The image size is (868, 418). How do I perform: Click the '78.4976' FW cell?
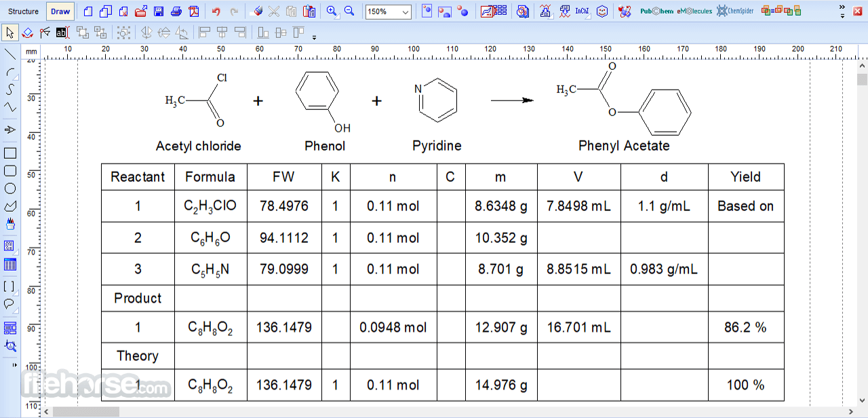284,206
